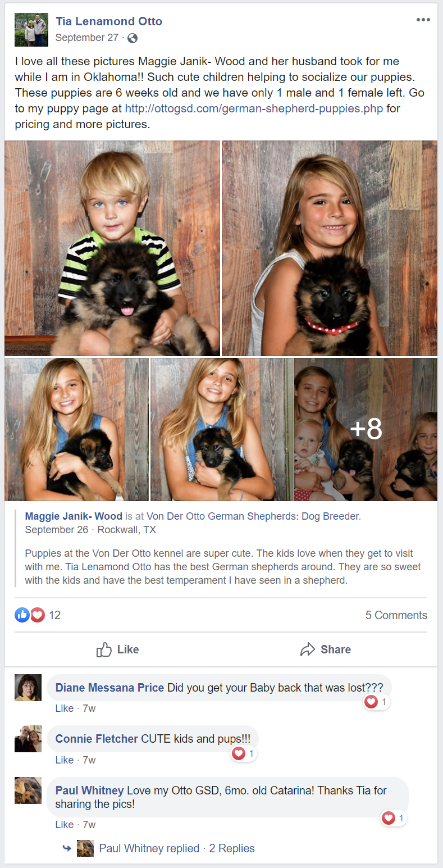Open Diane Messana Price's avatar
The image size is (443, 868).
pyautogui.click(x=28, y=688)
